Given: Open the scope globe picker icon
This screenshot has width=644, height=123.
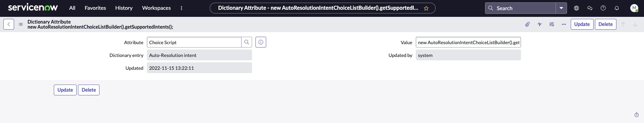Looking at the screenshot, I should point(576,8).
